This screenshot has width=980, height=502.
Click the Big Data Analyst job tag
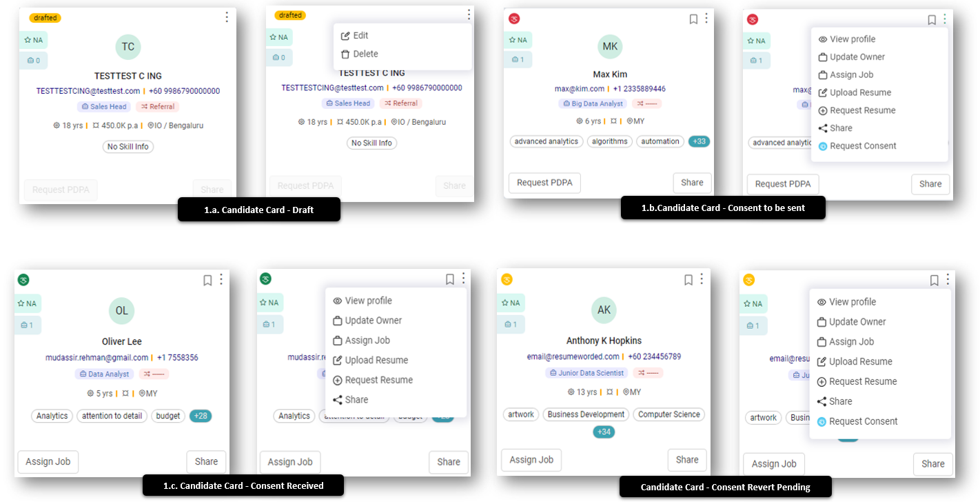(592, 103)
